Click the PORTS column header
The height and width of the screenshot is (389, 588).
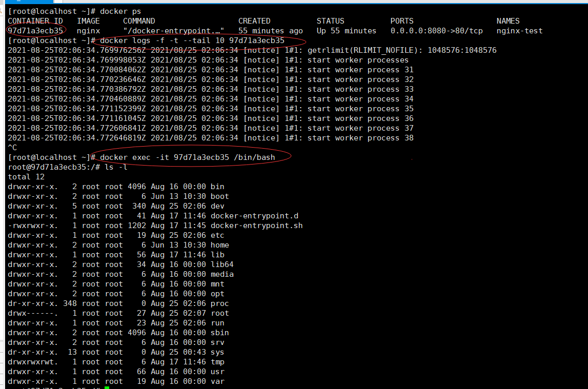[x=401, y=21]
